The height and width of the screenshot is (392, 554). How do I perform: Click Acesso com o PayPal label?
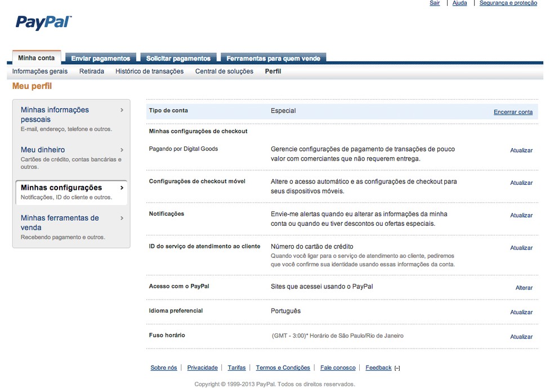(179, 286)
